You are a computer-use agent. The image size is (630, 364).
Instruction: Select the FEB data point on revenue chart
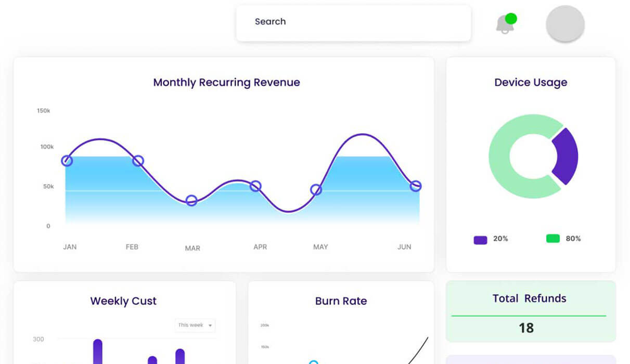coord(138,161)
